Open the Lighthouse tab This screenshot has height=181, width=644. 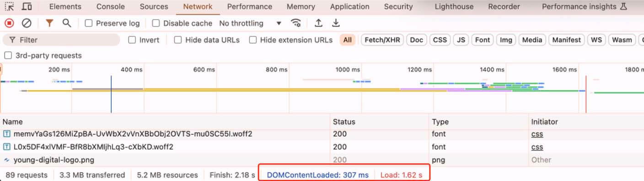click(454, 7)
